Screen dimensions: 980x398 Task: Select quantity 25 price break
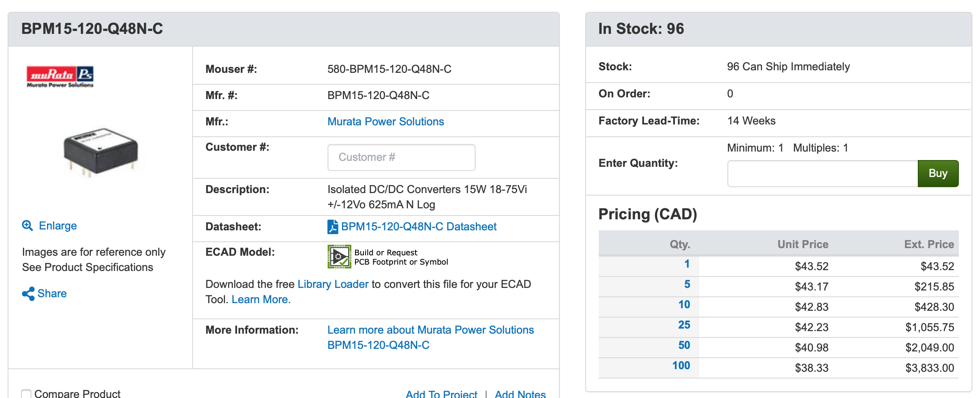click(684, 325)
